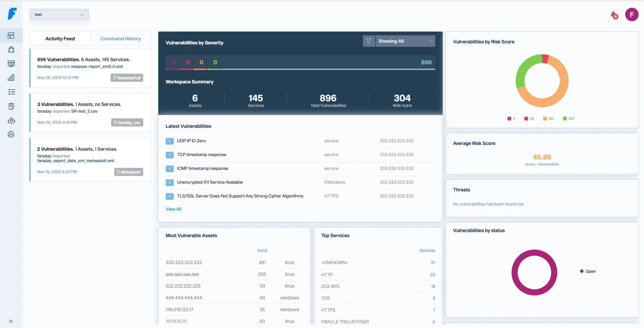This screenshot has height=328, width=644.
Task: Select the Users icon in the sidebar
Action: (x=11, y=134)
